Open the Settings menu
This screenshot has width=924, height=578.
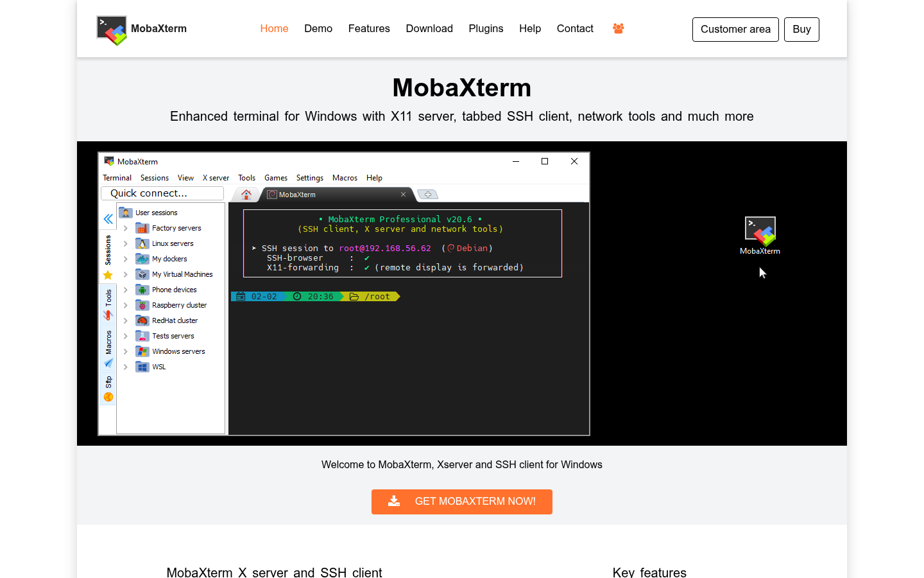click(310, 178)
